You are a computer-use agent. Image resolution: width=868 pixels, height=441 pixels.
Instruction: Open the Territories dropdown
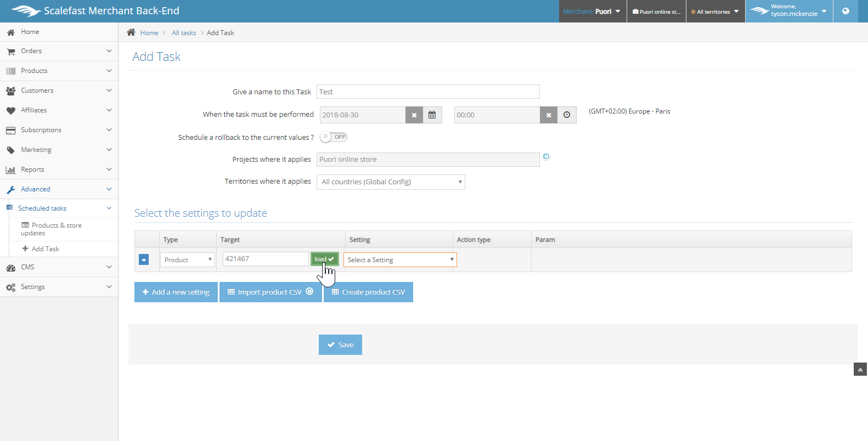[x=391, y=182]
